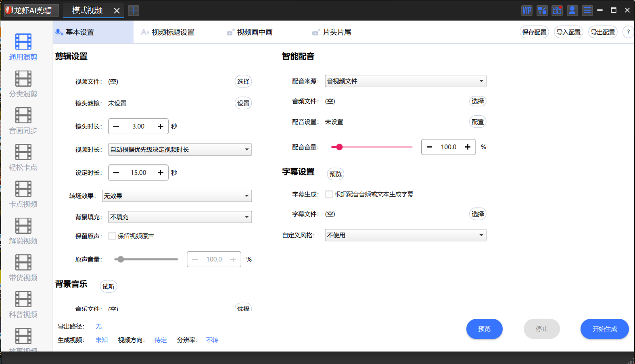
Task: Select 音画同步 in the sidebar
Action: point(23,121)
